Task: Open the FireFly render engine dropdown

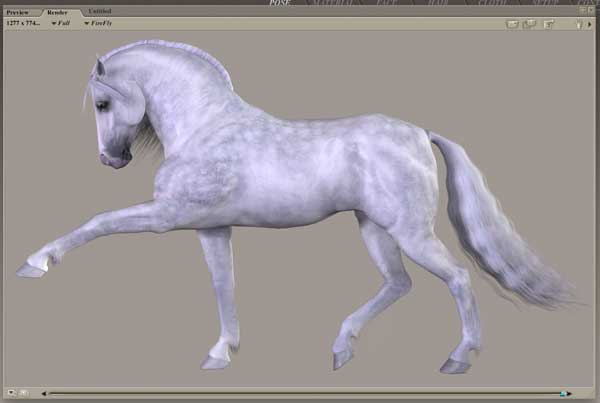Action: click(98, 23)
